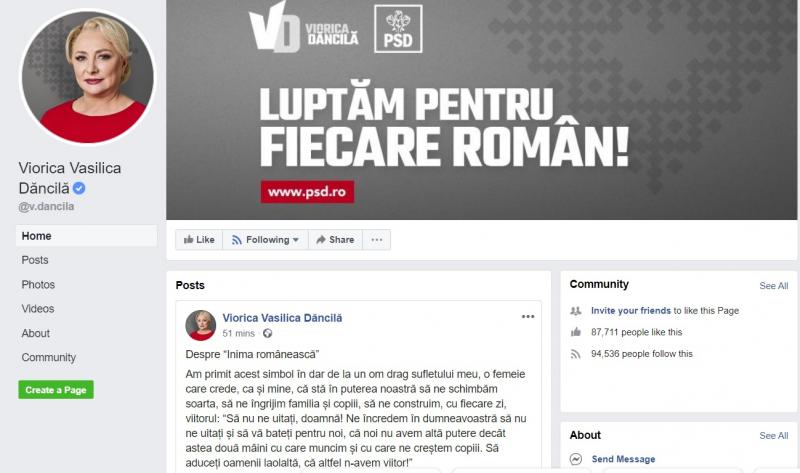Open the Photos section in sidebar

pos(38,285)
